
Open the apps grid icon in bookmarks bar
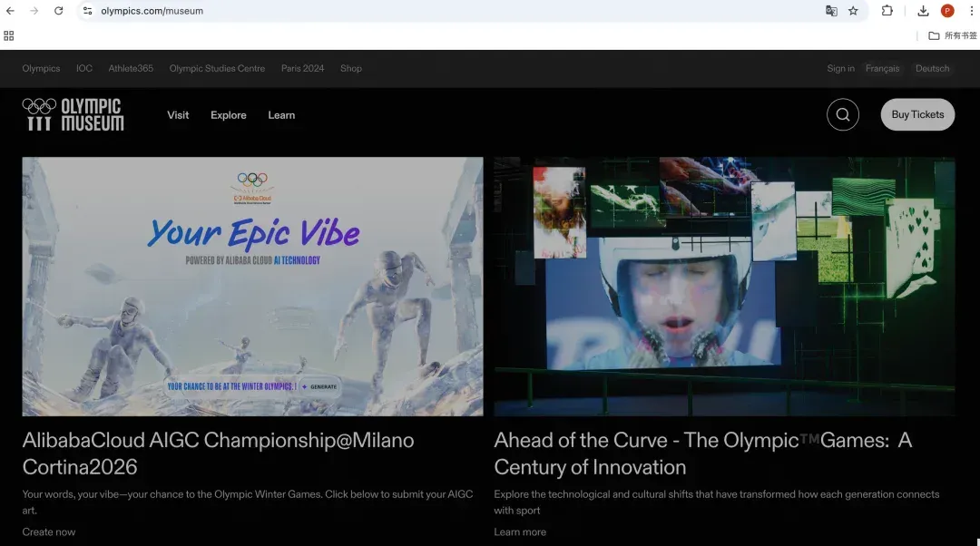tap(9, 35)
